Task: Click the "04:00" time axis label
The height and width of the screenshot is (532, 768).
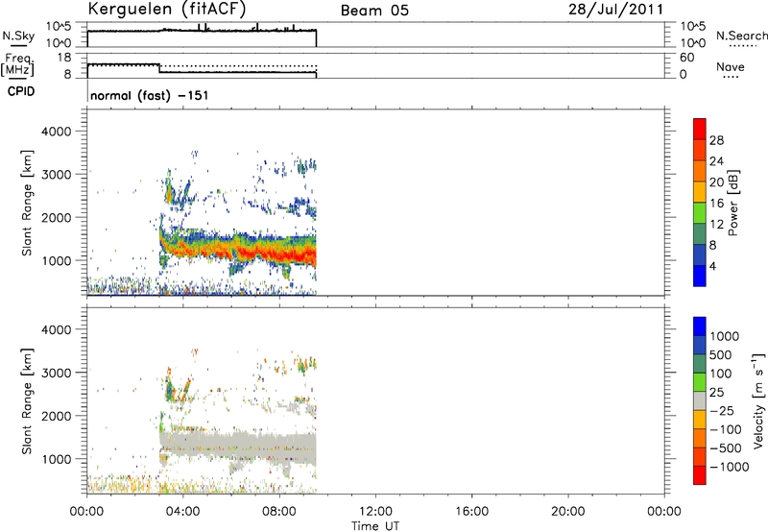Action: [182, 512]
